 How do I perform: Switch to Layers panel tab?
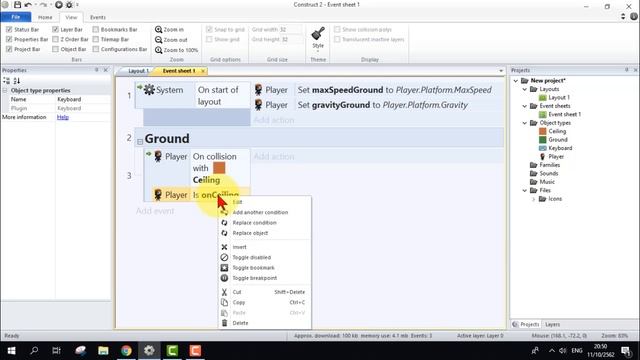552,324
